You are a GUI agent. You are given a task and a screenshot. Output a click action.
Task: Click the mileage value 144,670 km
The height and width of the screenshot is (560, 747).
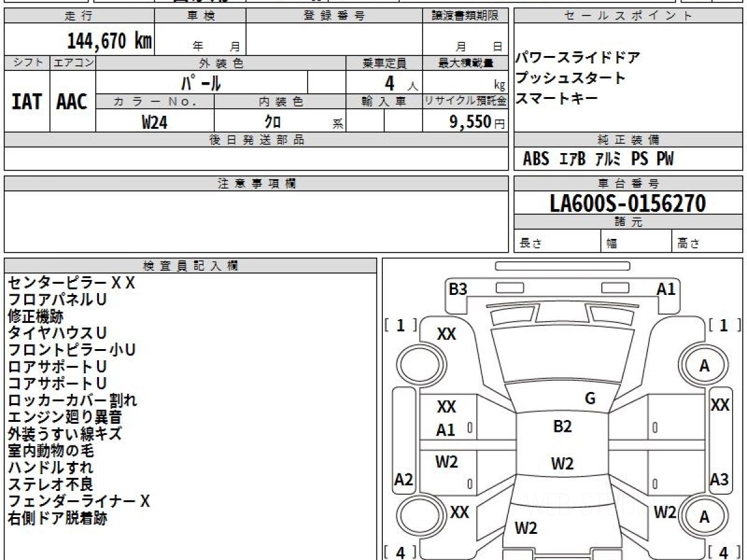pyautogui.click(x=109, y=41)
